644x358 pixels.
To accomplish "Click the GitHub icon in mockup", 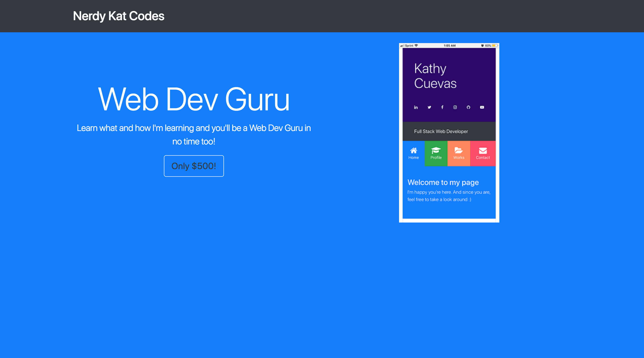I will tap(468, 107).
